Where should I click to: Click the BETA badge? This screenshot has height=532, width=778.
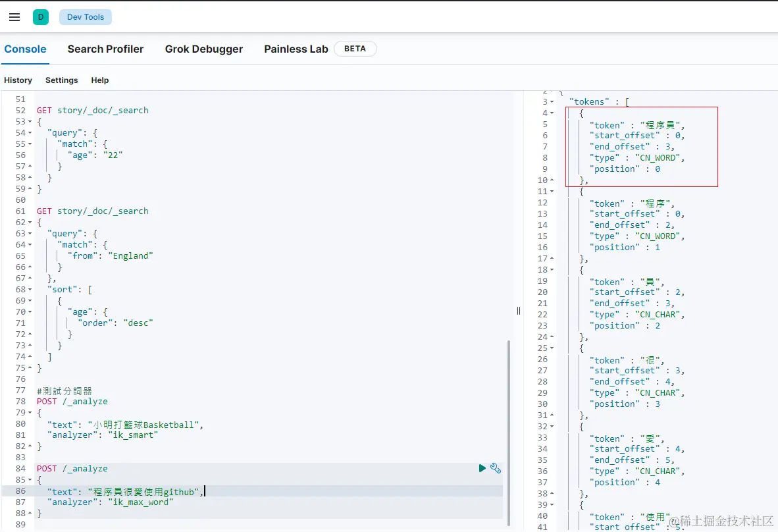355,49
